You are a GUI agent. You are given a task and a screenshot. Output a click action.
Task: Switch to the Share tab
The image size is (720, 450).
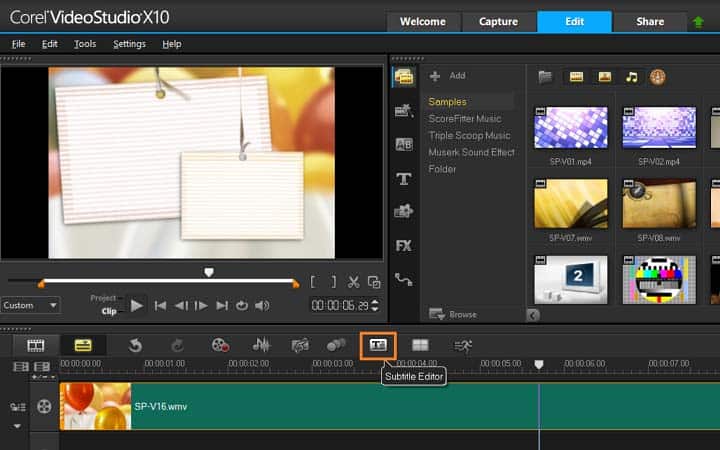tap(650, 22)
